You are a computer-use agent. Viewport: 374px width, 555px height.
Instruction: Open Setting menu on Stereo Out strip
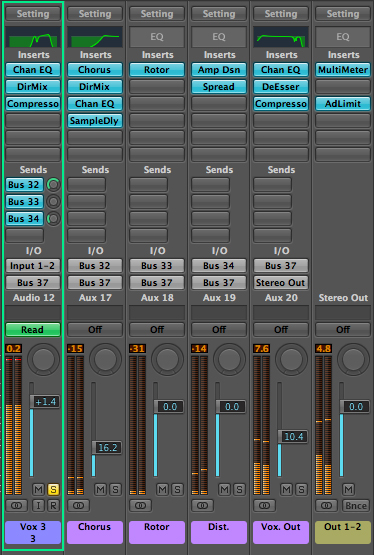(x=343, y=14)
